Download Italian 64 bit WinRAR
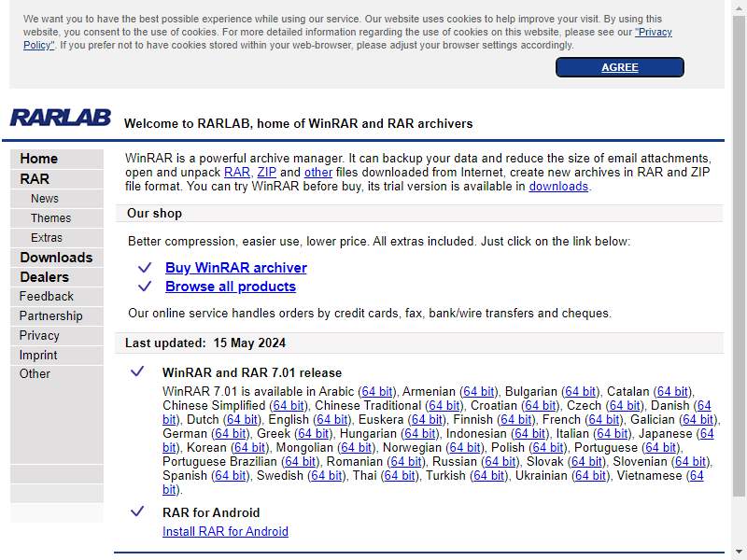The width and height of the screenshot is (747, 560). [613, 434]
